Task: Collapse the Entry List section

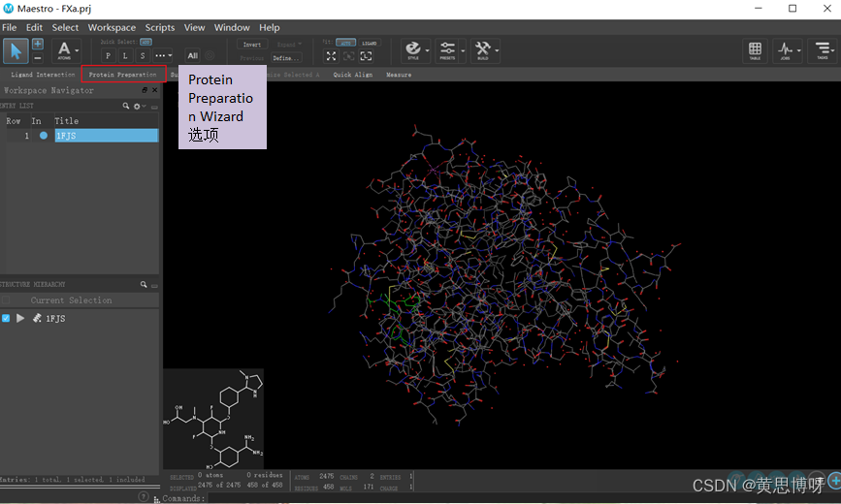Action: (x=154, y=107)
